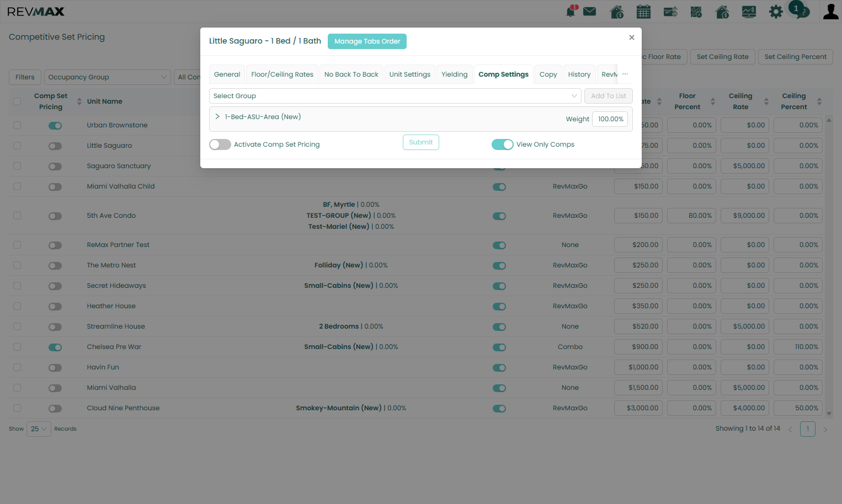Click Chelsea Pre War ceiling percent 110.00% field

coord(798,347)
